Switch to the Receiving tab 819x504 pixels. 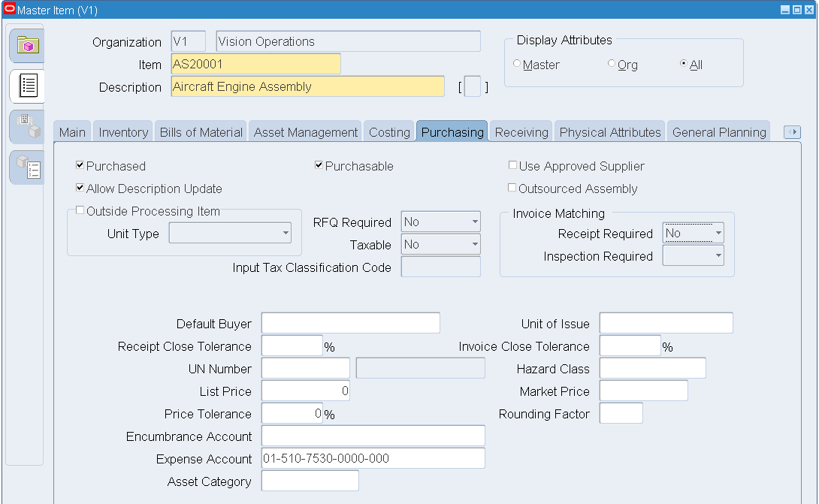click(x=521, y=132)
